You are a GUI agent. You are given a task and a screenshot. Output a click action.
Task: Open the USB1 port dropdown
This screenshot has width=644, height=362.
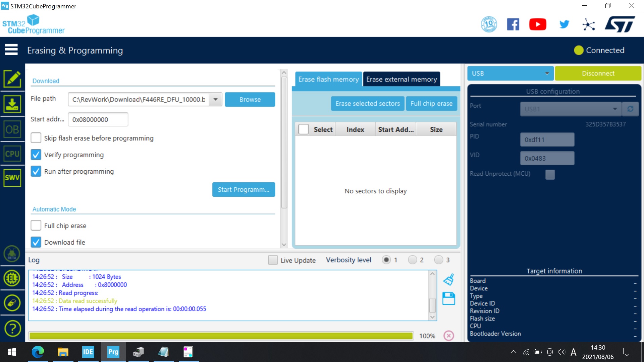coord(571,109)
